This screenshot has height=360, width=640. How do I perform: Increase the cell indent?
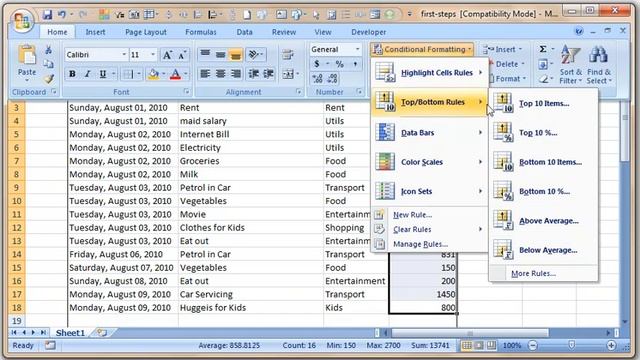(269, 74)
